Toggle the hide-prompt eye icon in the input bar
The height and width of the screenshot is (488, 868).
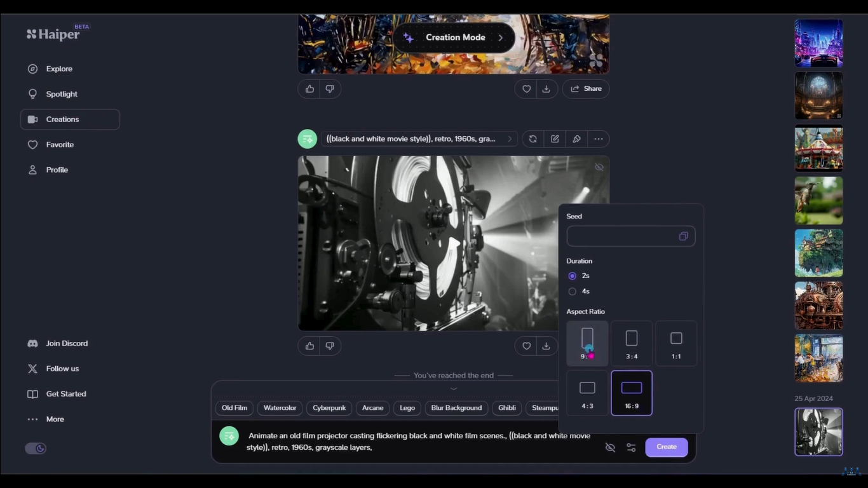[x=610, y=447]
